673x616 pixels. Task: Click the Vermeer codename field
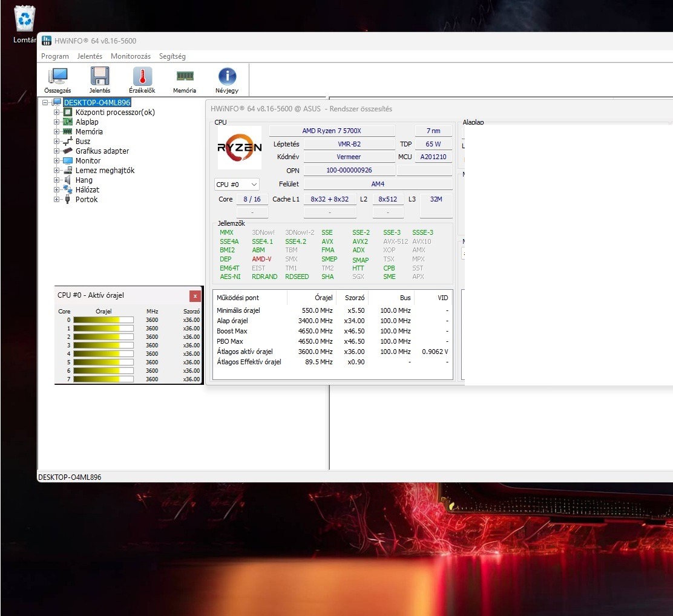coord(349,157)
